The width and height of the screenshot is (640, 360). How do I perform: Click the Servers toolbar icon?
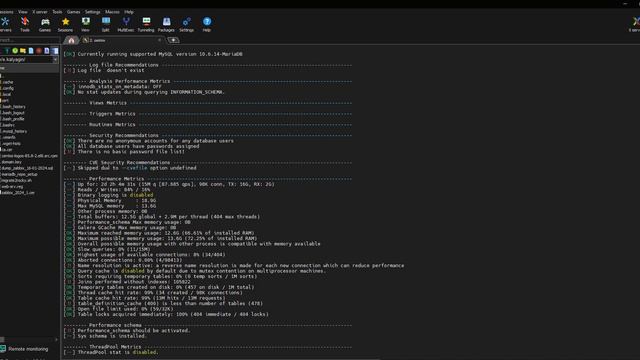[x=5, y=24]
